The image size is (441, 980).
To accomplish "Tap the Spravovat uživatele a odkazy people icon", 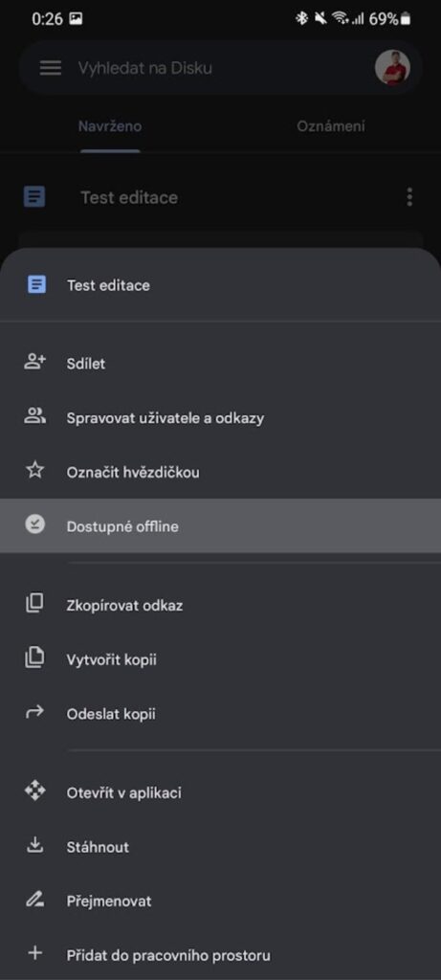I will (35, 416).
